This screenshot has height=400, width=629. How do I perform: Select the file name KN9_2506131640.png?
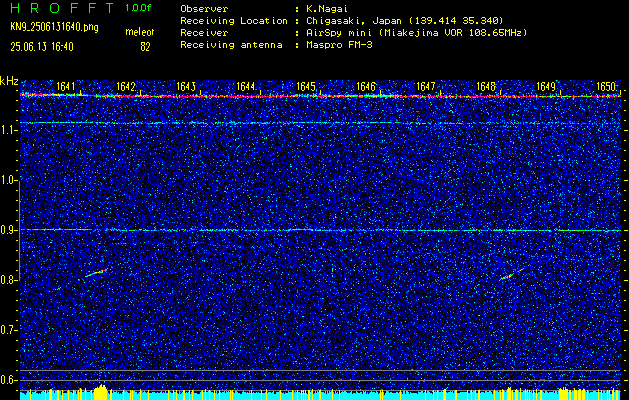pyautogui.click(x=54, y=27)
